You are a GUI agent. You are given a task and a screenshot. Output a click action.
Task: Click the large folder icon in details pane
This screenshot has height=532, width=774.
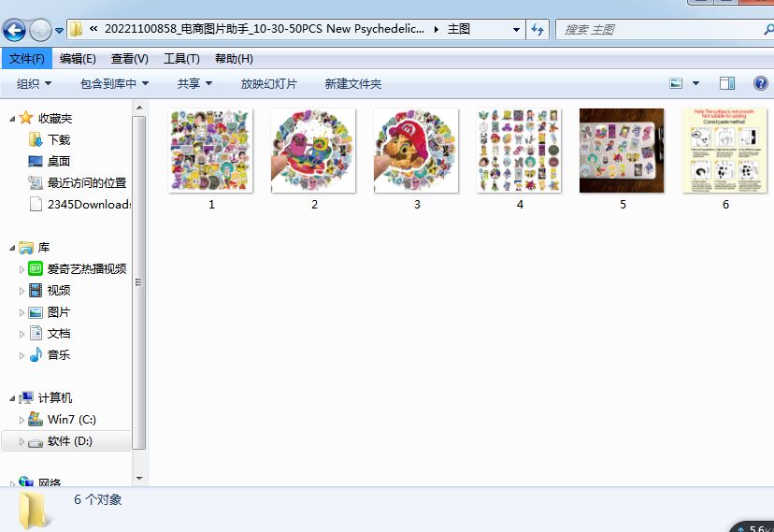click(x=35, y=510)
